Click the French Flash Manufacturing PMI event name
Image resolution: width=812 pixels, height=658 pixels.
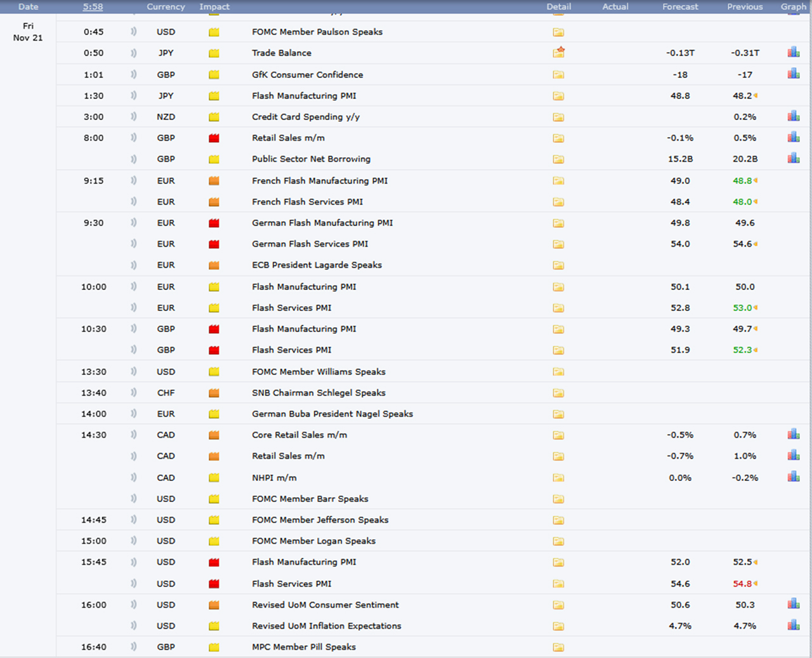pos(320,181)
